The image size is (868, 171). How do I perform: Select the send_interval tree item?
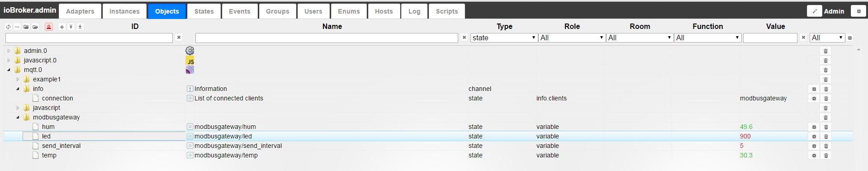click(x=61, y=146)
